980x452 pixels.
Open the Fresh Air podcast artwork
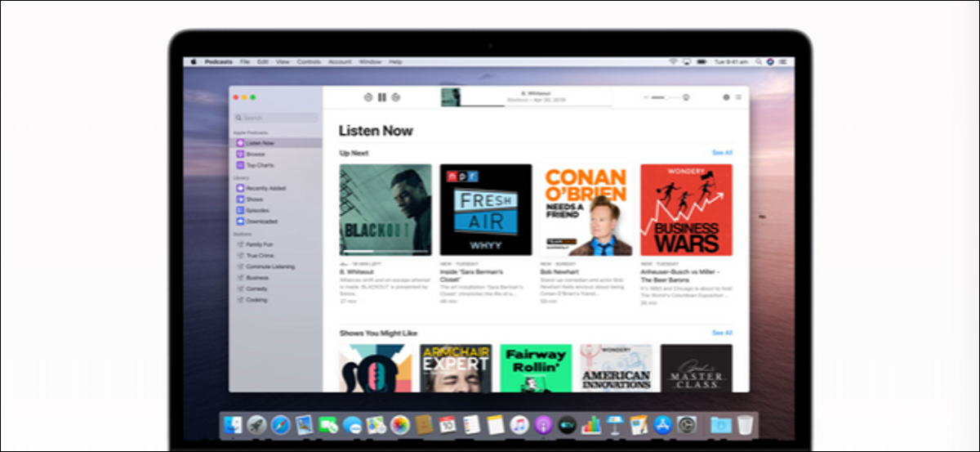(486, 210)
